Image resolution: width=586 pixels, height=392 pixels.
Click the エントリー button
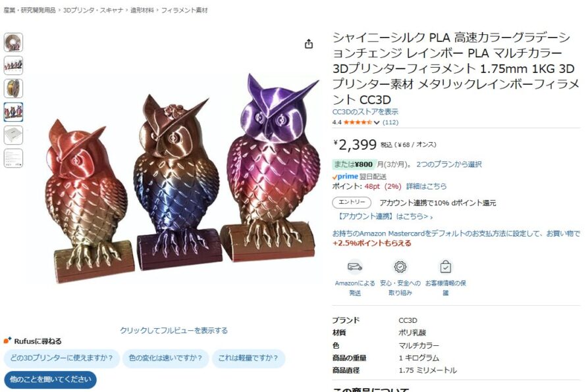click(352, 203)
